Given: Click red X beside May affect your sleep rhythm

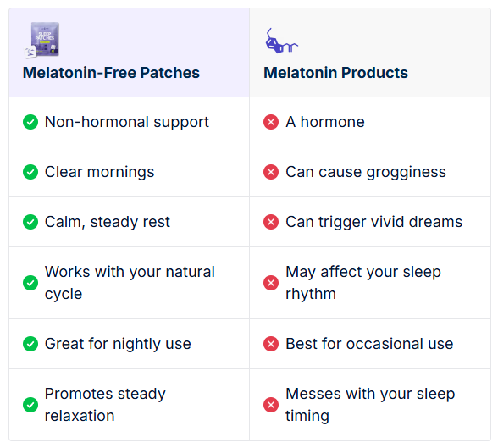Looking at the screenshot, I should pos(271,283).
